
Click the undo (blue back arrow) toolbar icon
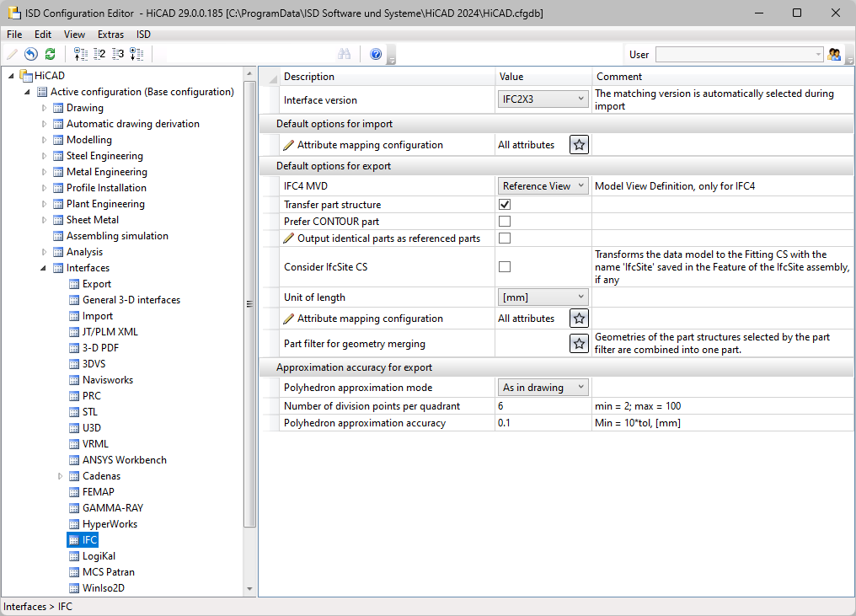(31, 54)
